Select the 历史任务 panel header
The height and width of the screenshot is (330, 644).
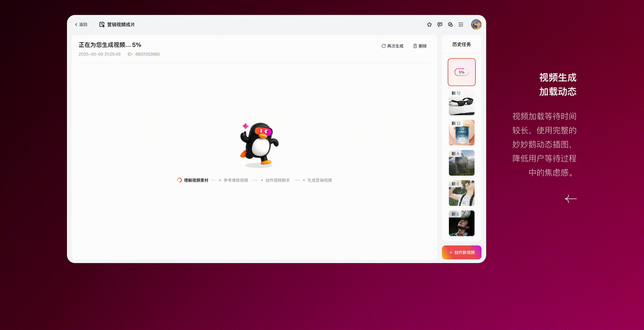[x=462, y=44]
